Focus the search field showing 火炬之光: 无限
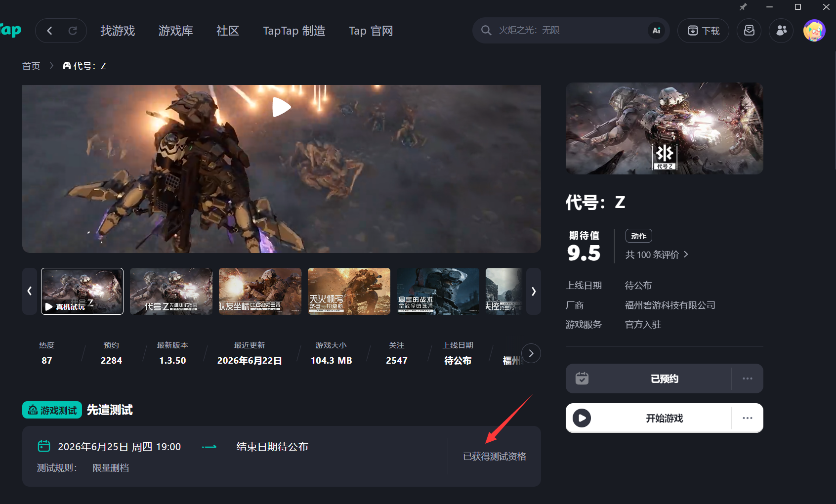Screen dimensions: 836x504 click(x=571, y=31)
